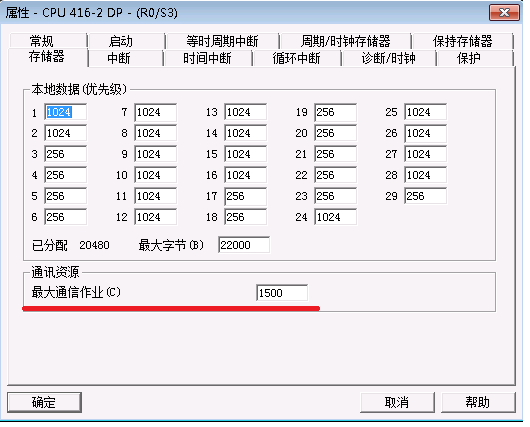Viewport: 530px width, 427px height.
Task: Click the 已分配 label
Action: pyautogui.click(x=50, y=245)
